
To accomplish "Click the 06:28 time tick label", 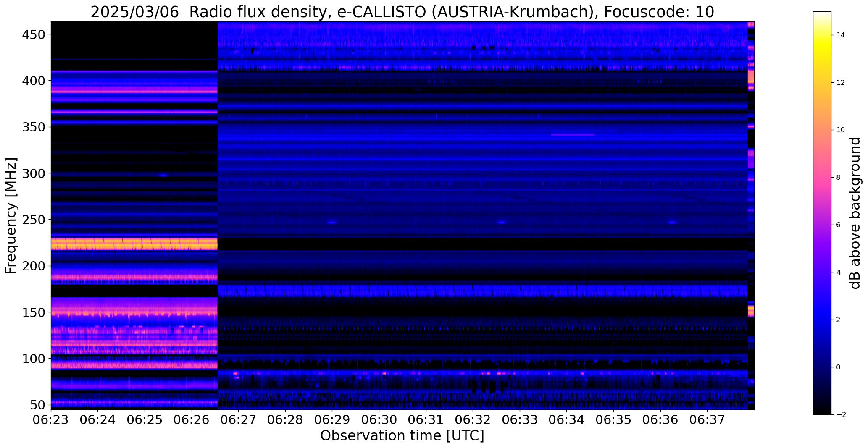I will tap(285, 420).
